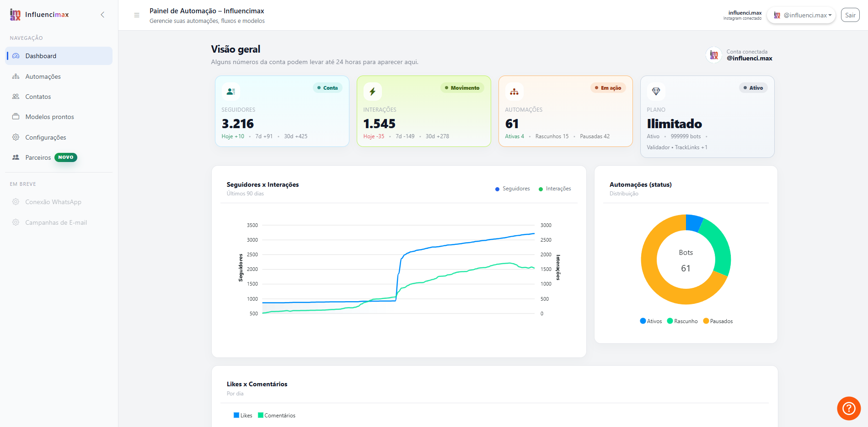
Task: Click the Plano card diamond icon
Action: tap(656, 92)
